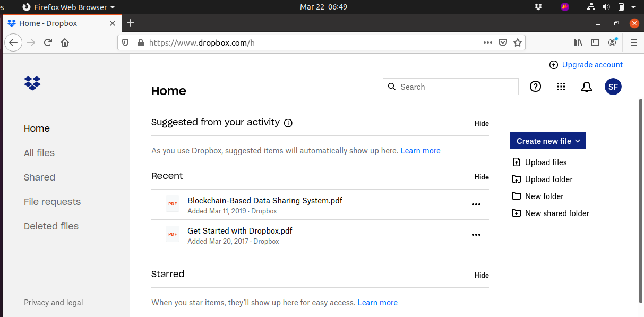Hide the Recent section

point(482,177)
